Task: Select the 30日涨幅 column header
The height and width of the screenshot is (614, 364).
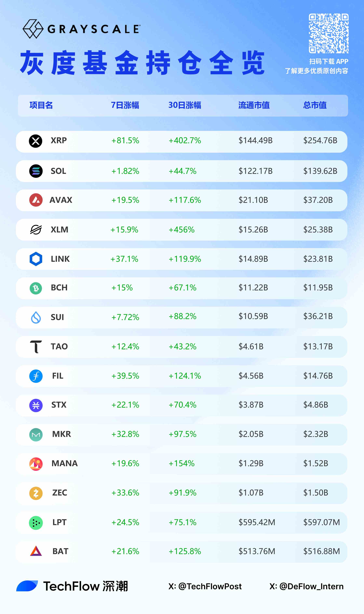Action: tap(185, 105)
